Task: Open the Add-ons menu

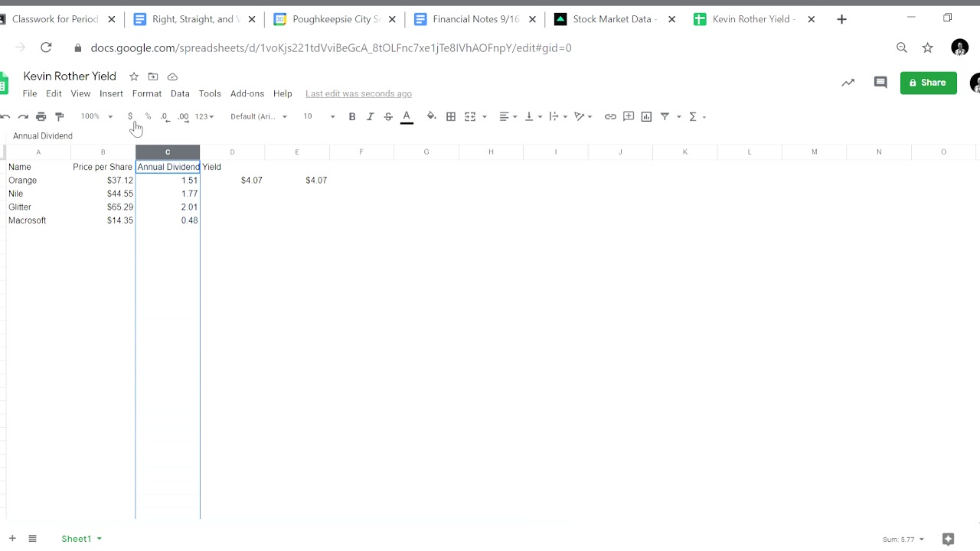Action: (x=247, y=93)
